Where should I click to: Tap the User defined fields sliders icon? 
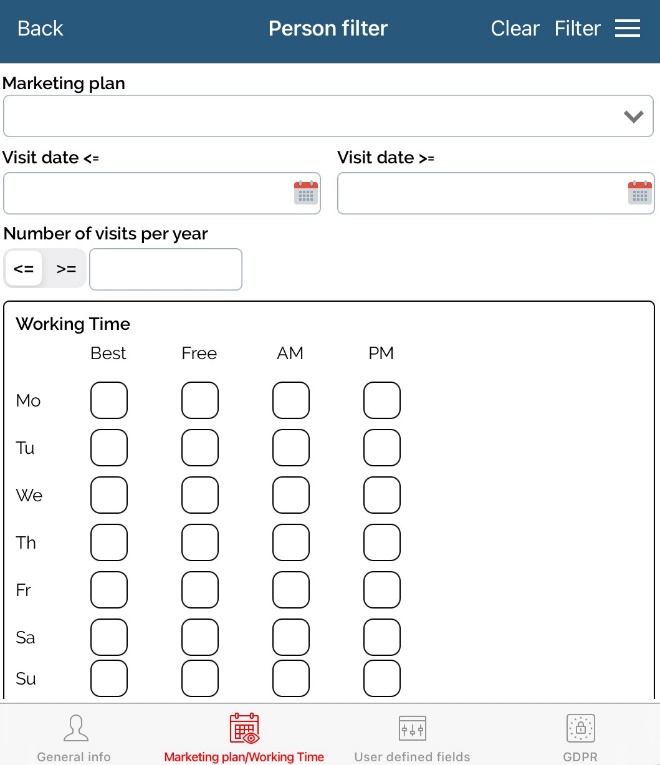pyautogui.click(x=412, y=727)
